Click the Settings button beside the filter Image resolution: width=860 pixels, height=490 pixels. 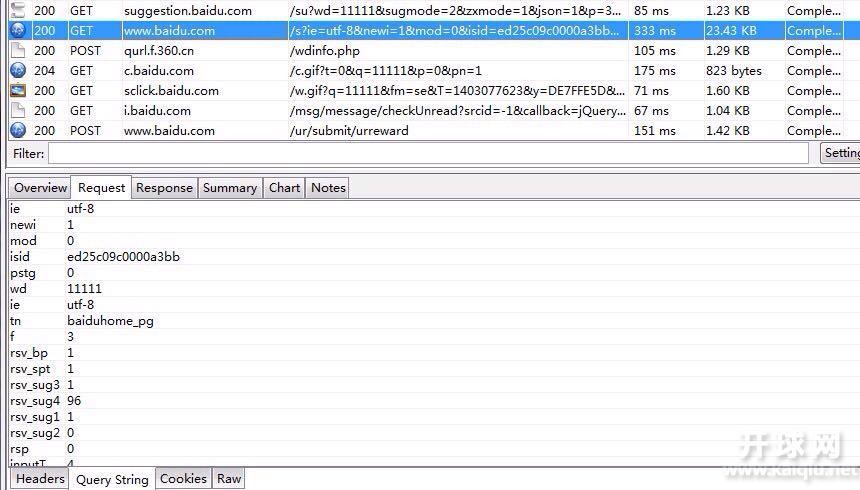pos(840,153)
